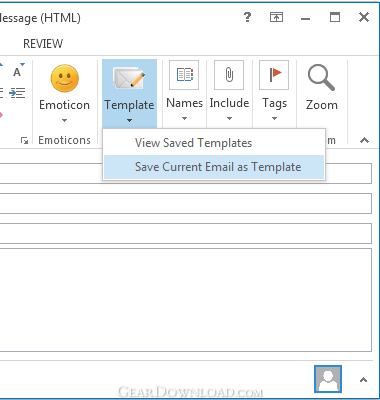Expand the Tags dropdown arrow

pos(274,118)
